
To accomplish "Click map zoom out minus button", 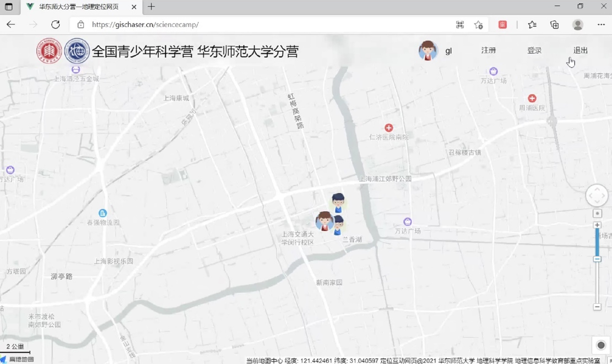I will pos(597,307).
